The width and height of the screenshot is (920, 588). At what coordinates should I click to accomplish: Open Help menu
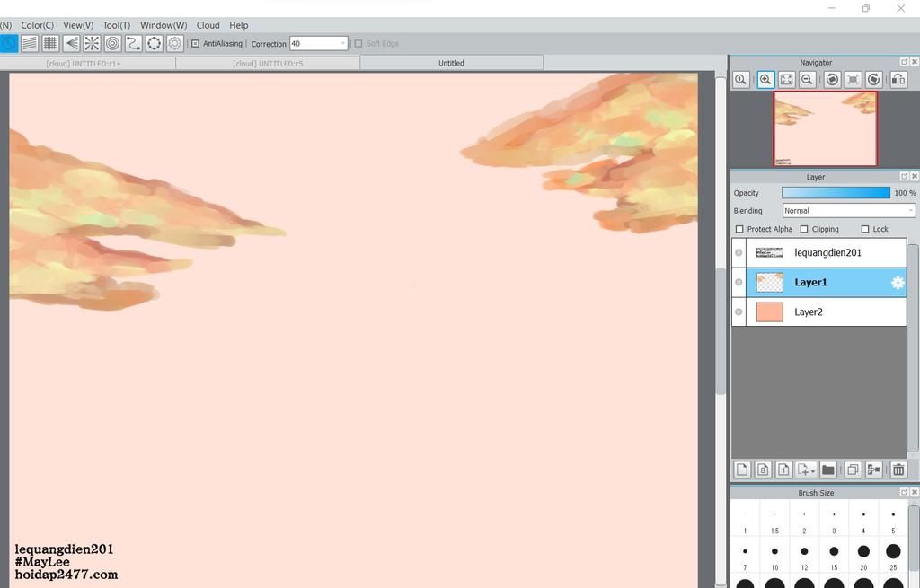tap(239, 25)
